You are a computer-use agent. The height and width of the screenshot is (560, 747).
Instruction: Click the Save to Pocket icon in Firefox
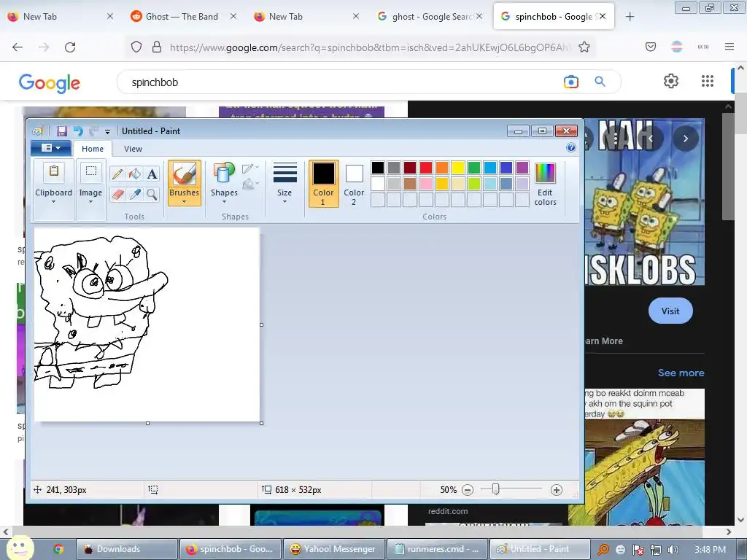tap(650, 47)
